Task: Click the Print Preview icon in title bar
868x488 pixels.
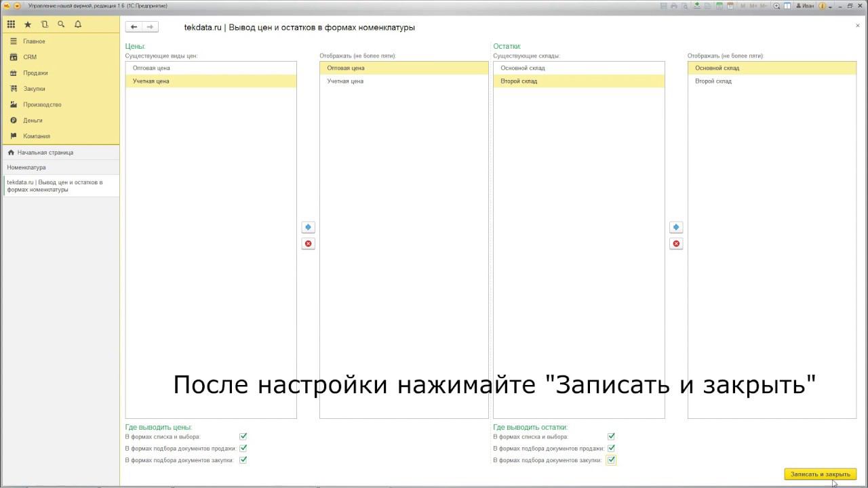Action: pos(685,5)
